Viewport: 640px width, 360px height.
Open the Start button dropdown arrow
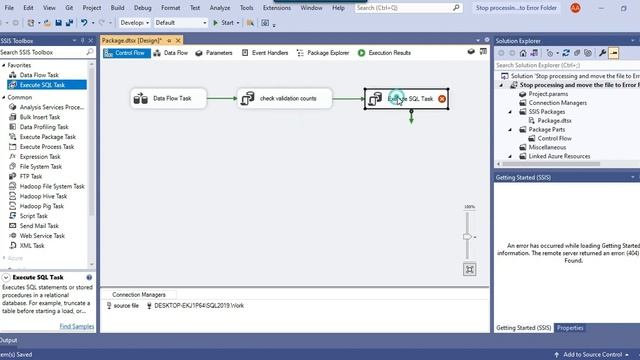tap(238, 23)
